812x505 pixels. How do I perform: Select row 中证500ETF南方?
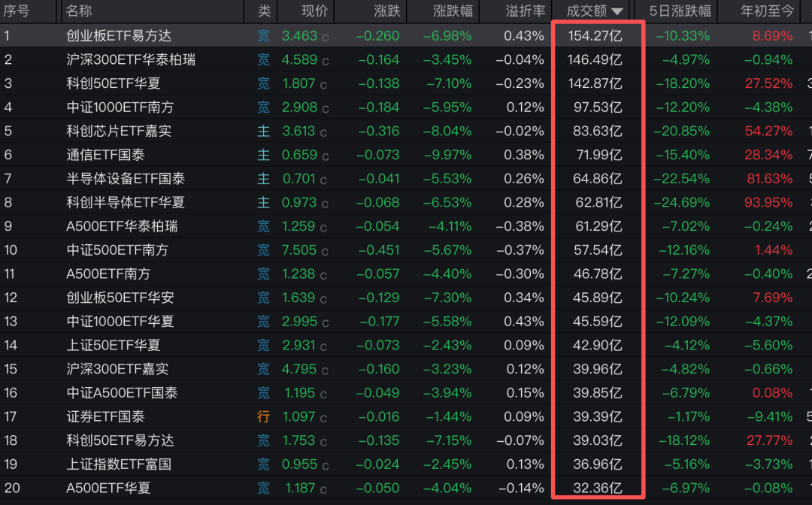[406, 250]
